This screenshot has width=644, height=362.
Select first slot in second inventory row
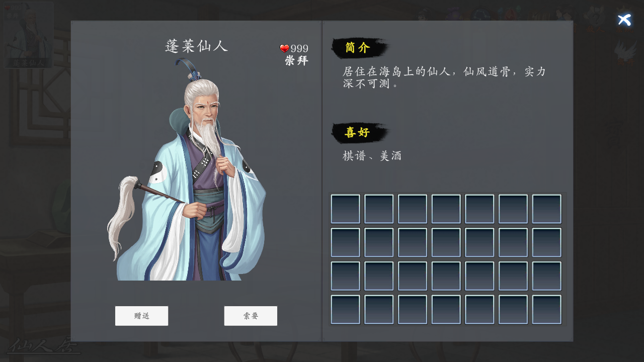pos(345,242)
